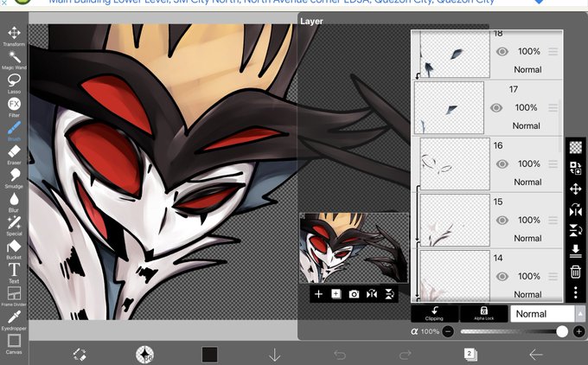Viewport: 588px width, 365px height.
Task: Delete layer with trash icon
Action: (576, 272)
